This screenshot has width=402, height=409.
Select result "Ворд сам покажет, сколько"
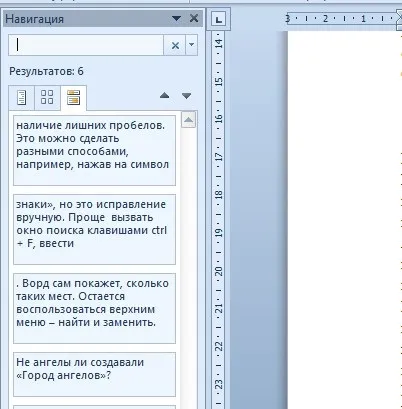[94, 308]
